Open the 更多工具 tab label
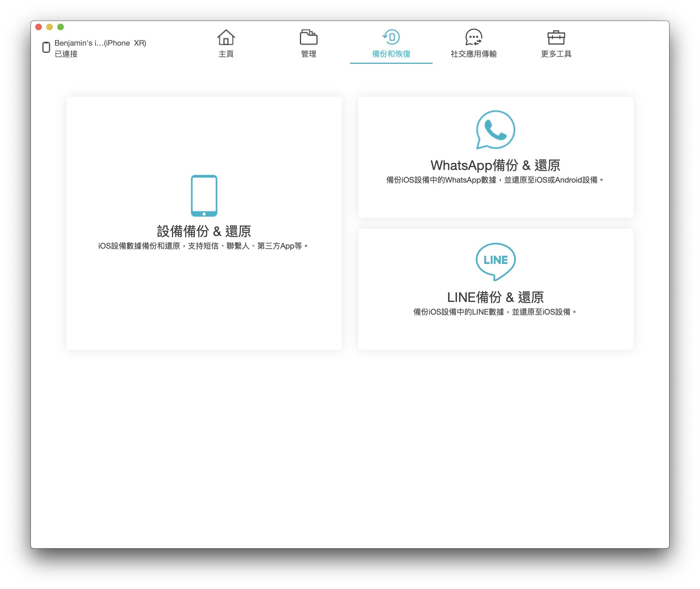 pyautogui.click(x=556, y=54)
